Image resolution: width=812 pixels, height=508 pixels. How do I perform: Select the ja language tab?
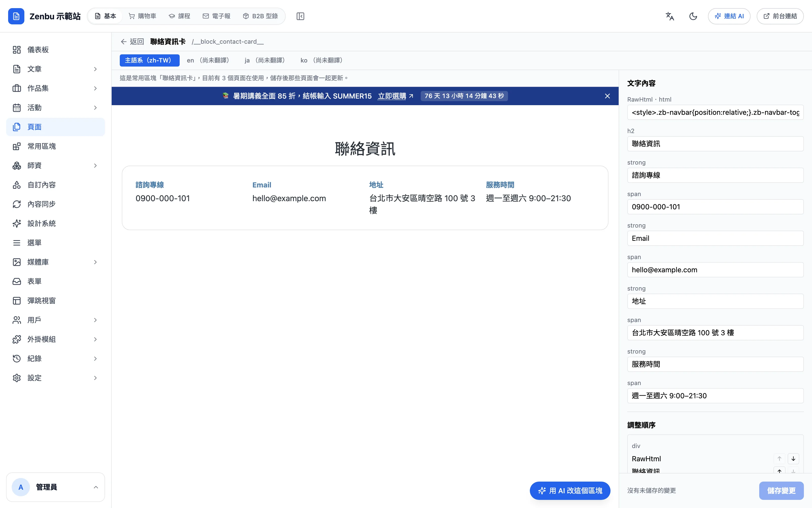click(265, 60)
